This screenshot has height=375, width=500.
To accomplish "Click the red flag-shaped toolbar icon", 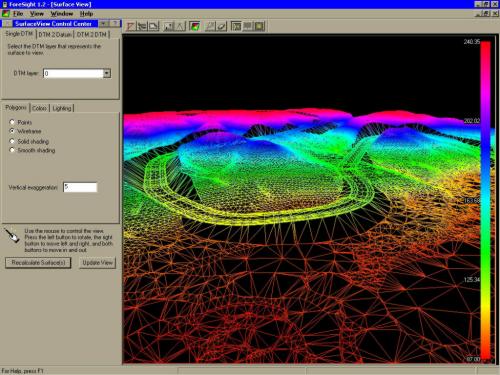I will coord(131,26).
